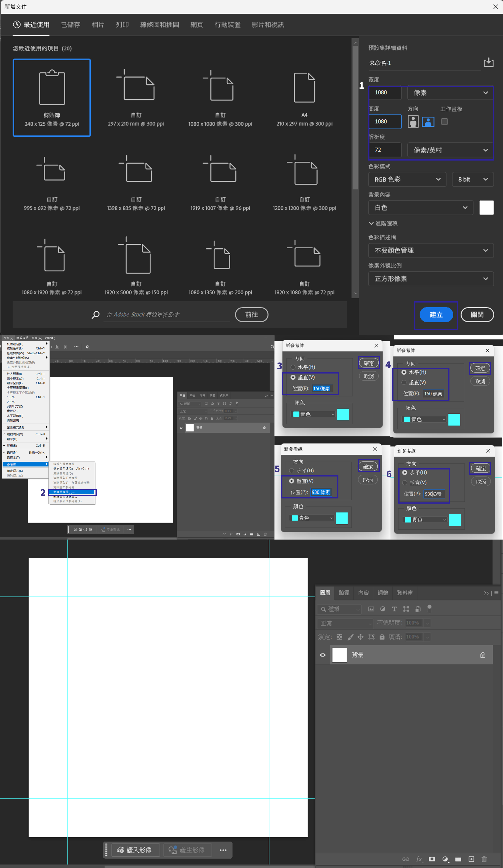The width and height of the screenshot is (503, 868).
Task: Open the panel menu icon of larger Layers panel
Action: pyautogui.click(x=496, y=593)
